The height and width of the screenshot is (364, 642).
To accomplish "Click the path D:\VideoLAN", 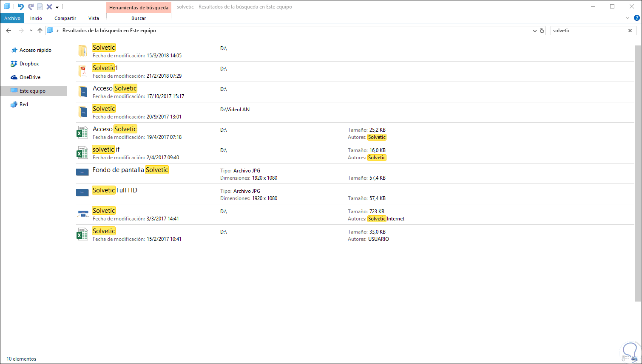I will click(x=235, y=110).
